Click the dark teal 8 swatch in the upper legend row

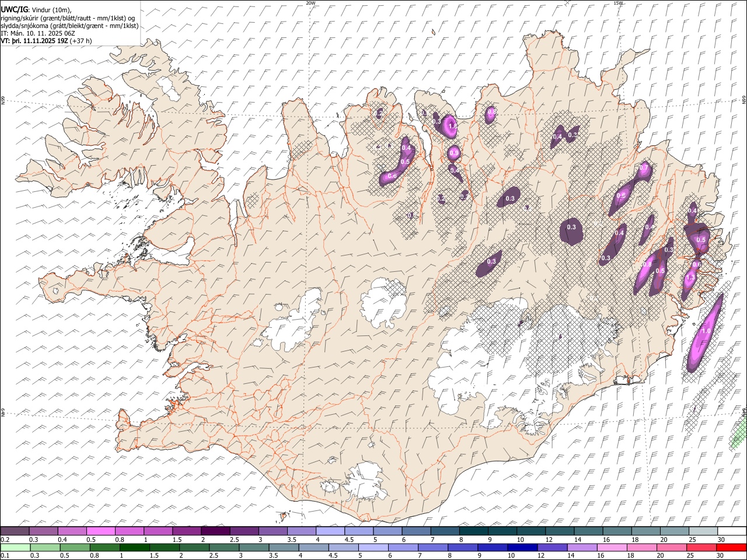pos(473,531)
